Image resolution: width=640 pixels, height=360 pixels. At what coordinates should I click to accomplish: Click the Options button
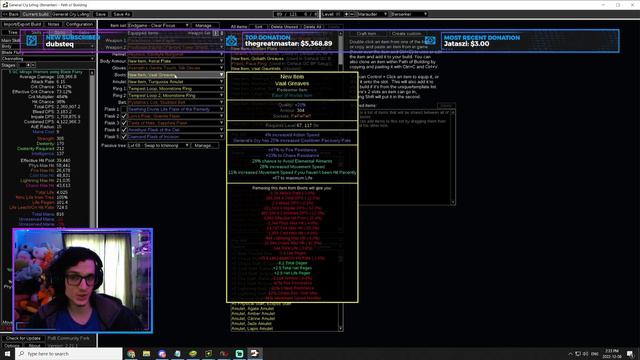coord(12,346)
